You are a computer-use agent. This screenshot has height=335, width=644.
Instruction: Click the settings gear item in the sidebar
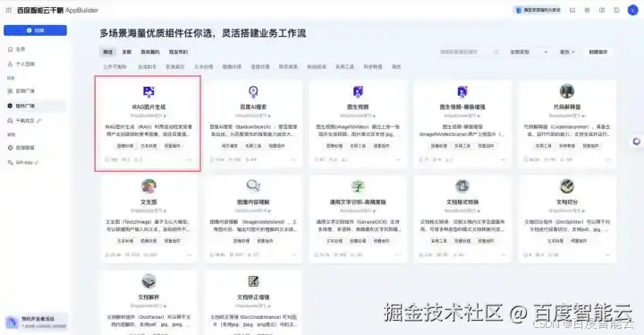pos(21,148)
